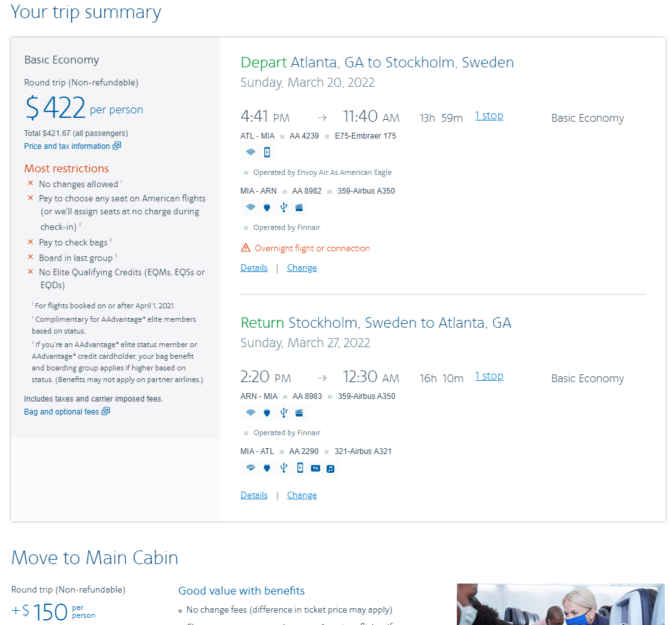Click external link icon beside Price and tax information
670x625 pixels.
117,146
